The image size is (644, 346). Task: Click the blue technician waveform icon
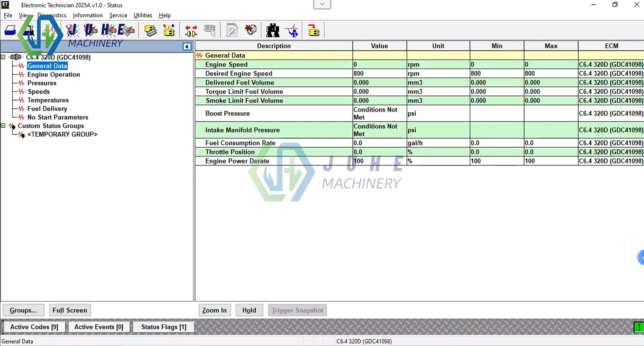(292, 30)
